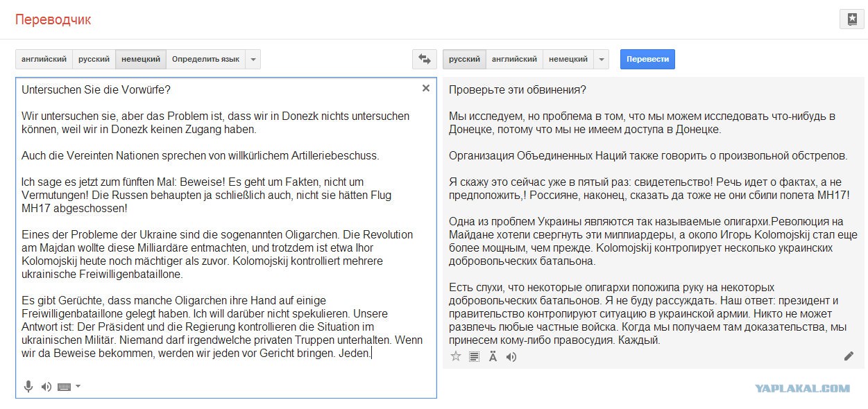
Task: Click inside the German source text box
Action: (226, 238)
